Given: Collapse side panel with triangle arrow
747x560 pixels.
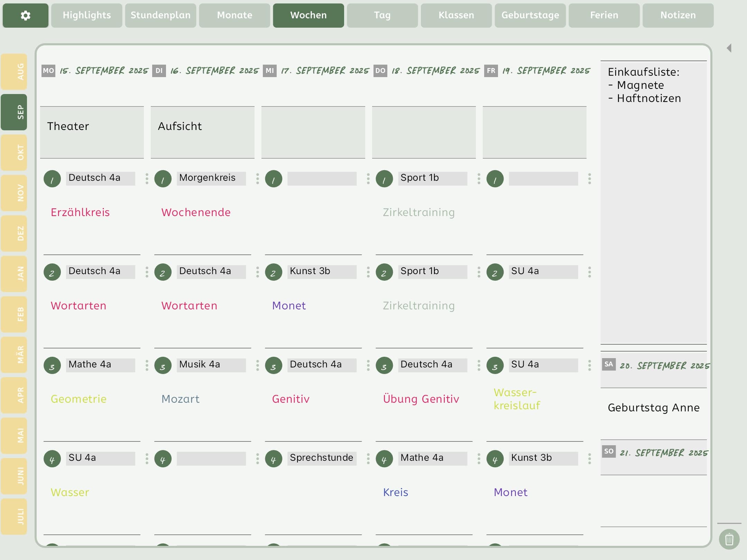Looking at the screenshot, I should pos(729,48).
